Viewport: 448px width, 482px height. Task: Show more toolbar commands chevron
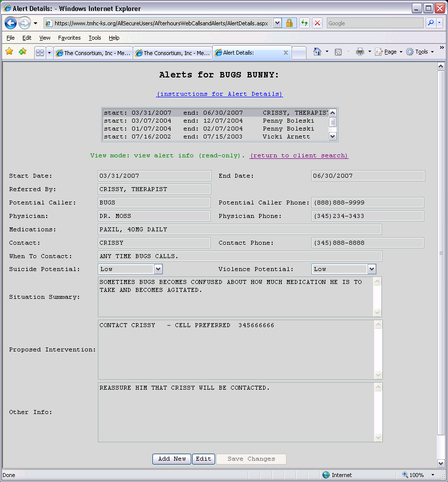[x=442, y=48]
